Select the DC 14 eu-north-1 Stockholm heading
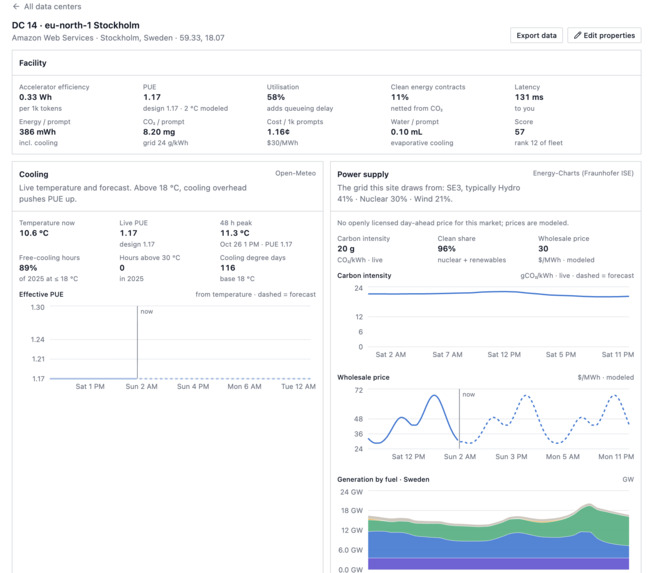Screen dimensions: 666x573 pos(76,25)
